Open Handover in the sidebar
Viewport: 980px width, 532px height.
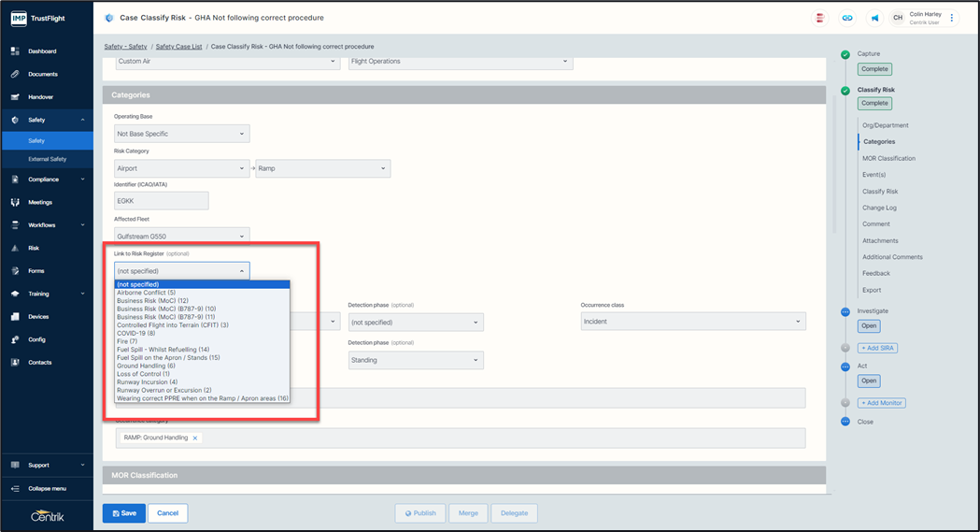(40, 97)
